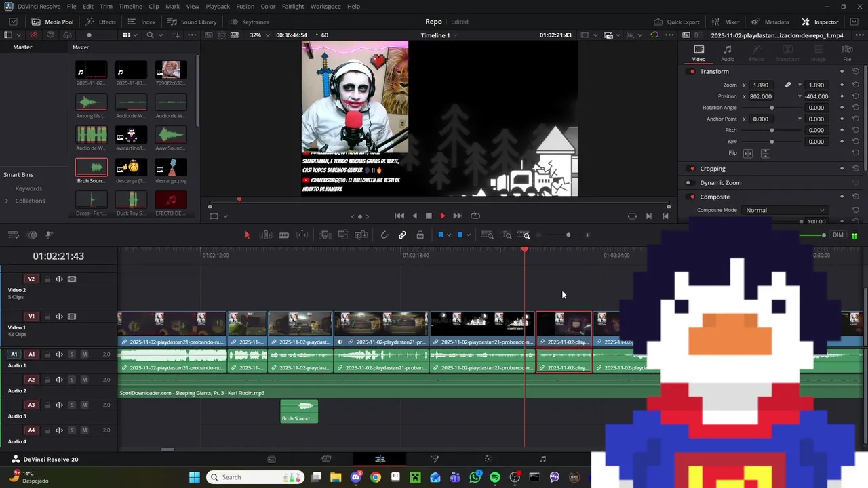Open Composite Mode Normal dropdown
The image size is (868, 488).
coord(785,210)
